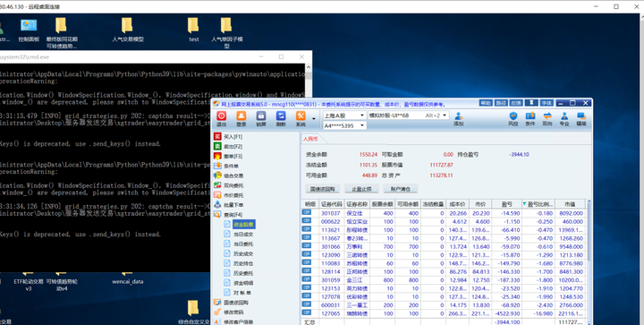Click the orange 登录 login toolbar icon
This screenshot has width=644, height=325.
241,119
